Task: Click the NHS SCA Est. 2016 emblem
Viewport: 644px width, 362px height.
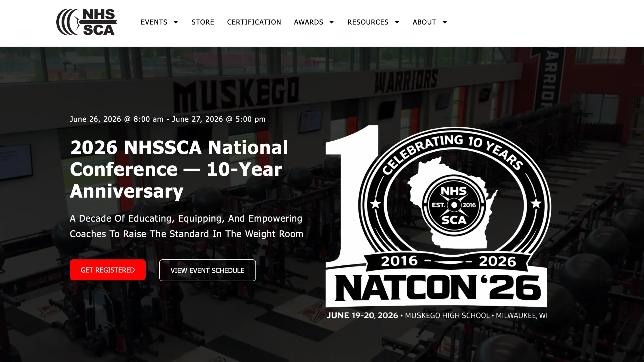Action: 454,205
